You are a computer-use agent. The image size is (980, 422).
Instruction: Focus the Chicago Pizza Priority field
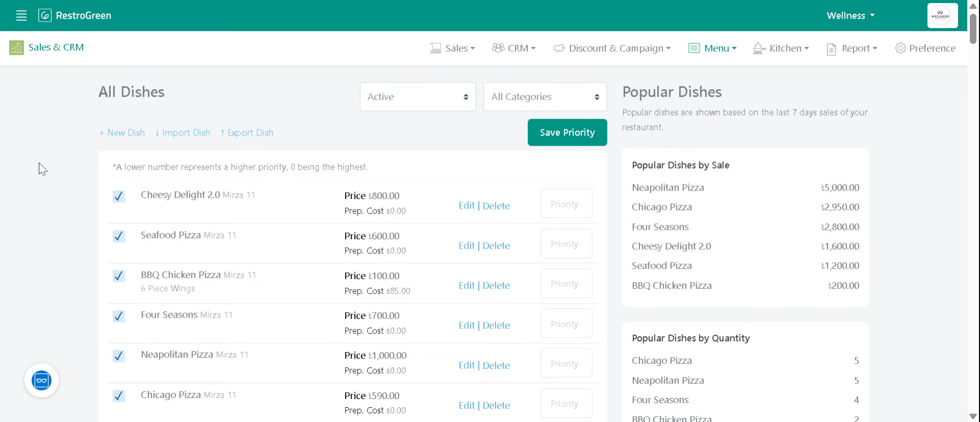coord(566,403)
